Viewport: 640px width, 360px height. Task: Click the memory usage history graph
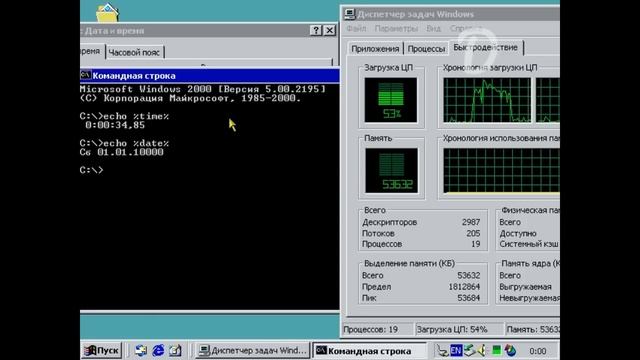(502, 171)
